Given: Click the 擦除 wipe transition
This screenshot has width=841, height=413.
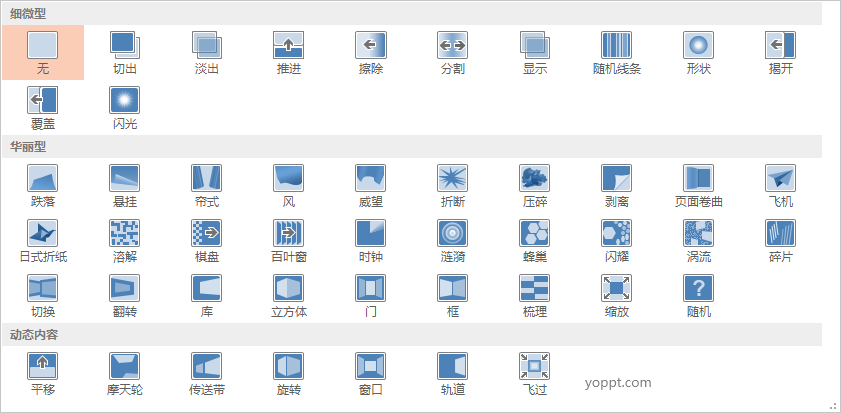Looking at the screenshot, I should tap(371, 52).
